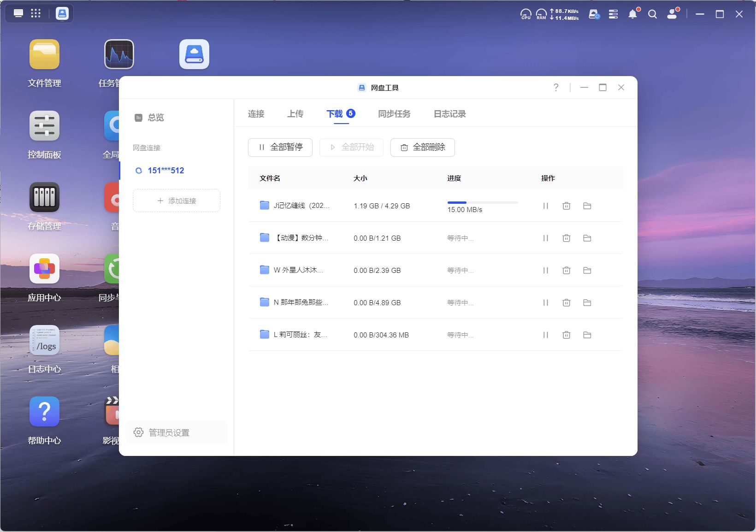Click the size value 0.00 B/4.89 GB
This screenshot has width=756, height=532.
click(377, 303)
